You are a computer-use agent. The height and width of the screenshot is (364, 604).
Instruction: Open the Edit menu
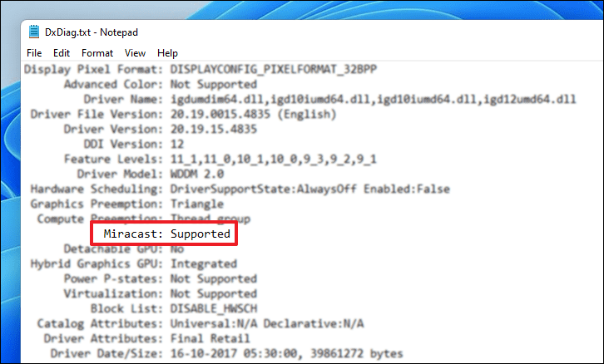click(62, 53)
